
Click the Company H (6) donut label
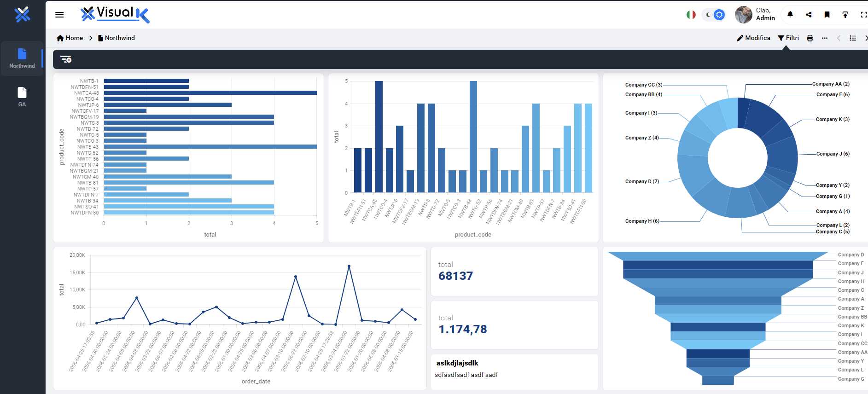[642, 221]
